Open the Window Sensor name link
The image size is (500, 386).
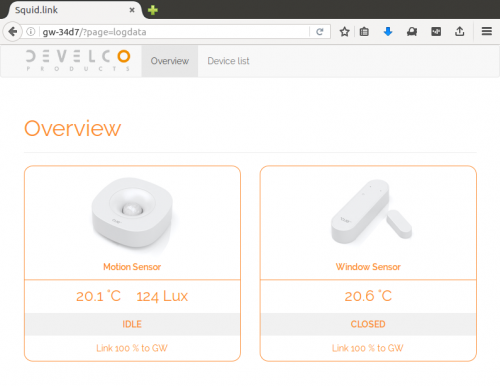[x=368, y=267]
